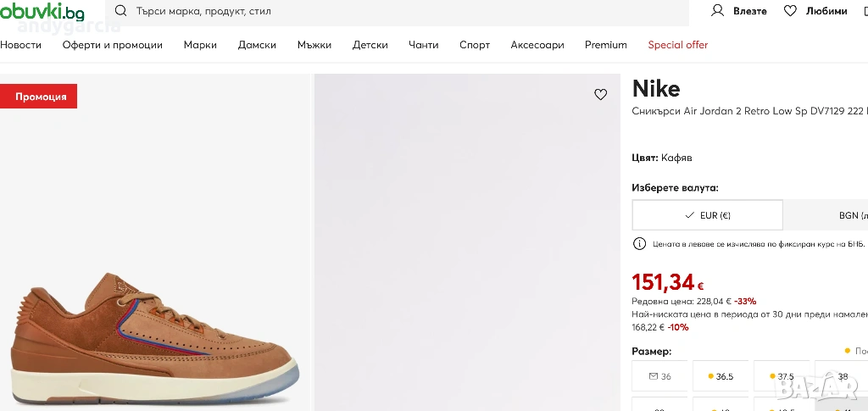Select EUR (€) currency option
This screenshot has height=411, width=868.
707,215
